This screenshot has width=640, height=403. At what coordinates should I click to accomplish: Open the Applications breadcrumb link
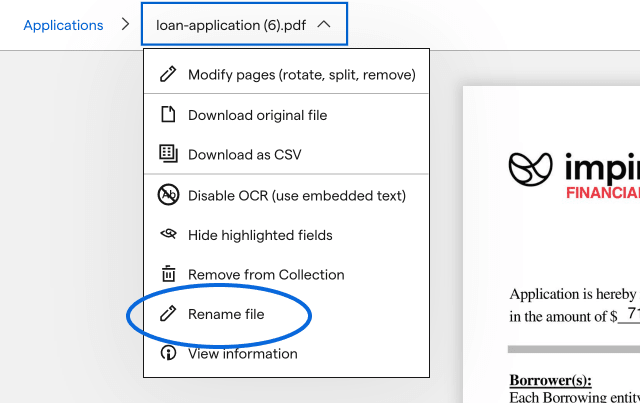pyautogui.click(x=63, y=25)
